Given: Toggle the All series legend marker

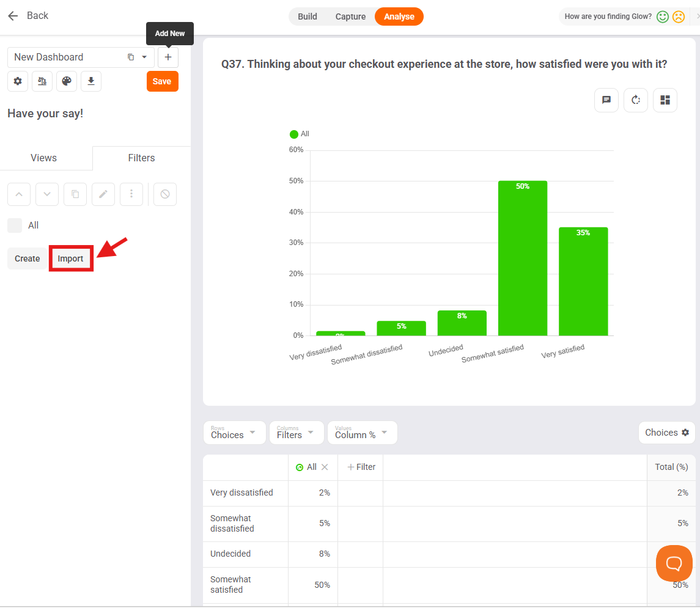Looking at the screenshot, I should point(293,134).
